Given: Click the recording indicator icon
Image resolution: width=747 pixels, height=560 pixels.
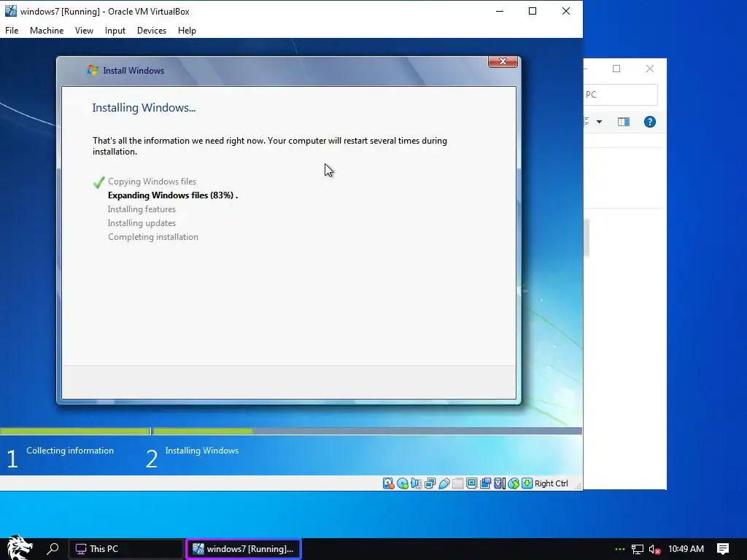Looking at the screenshot, I should tap(485, 483).
